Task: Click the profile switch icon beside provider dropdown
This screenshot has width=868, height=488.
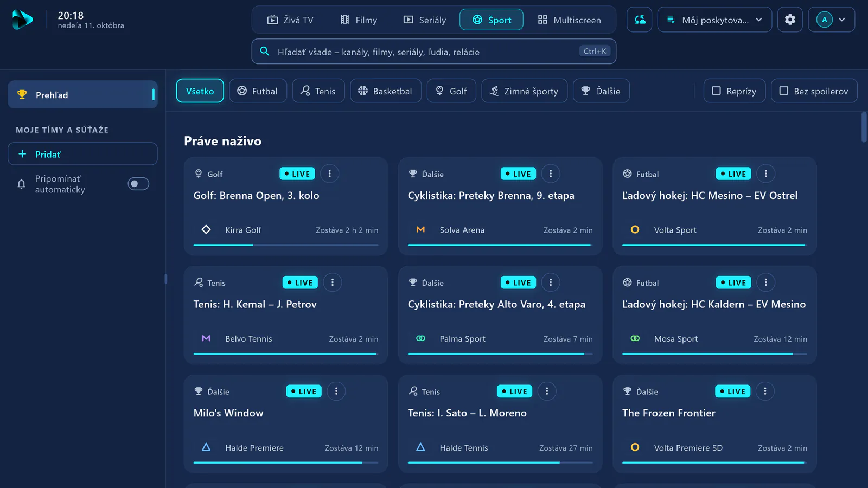Action: (640, 20)
